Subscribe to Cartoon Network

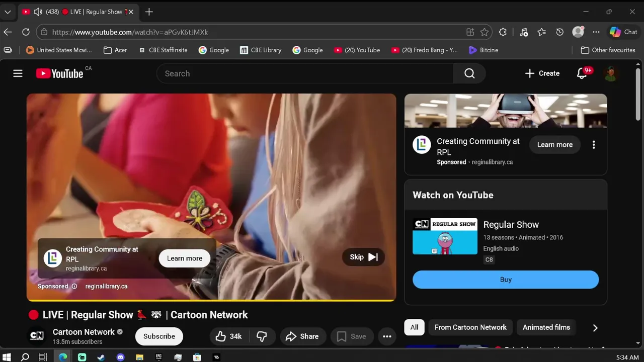tap(159, 336)
